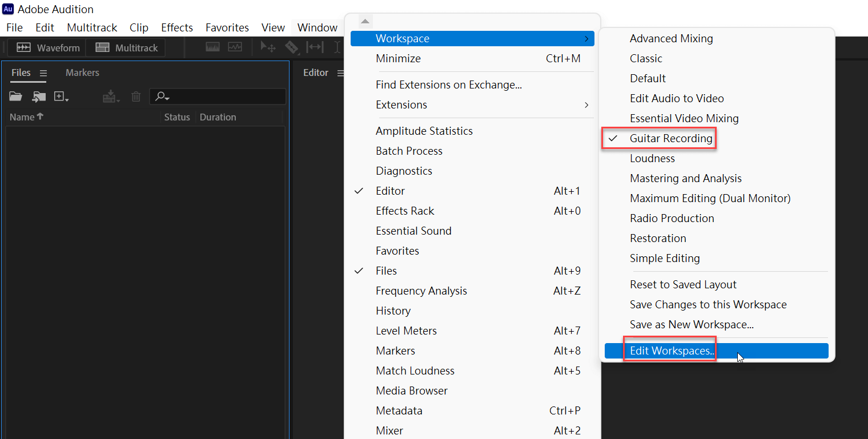Toggle the checked Files panel in Window menu
Viewport: 868px width, 439px height.
[472, 271]
